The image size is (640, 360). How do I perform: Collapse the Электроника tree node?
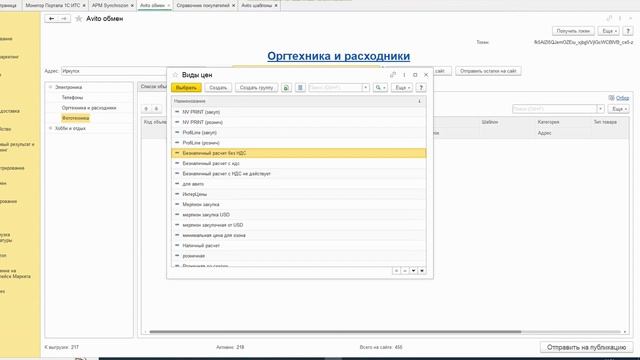pos(51,87)
